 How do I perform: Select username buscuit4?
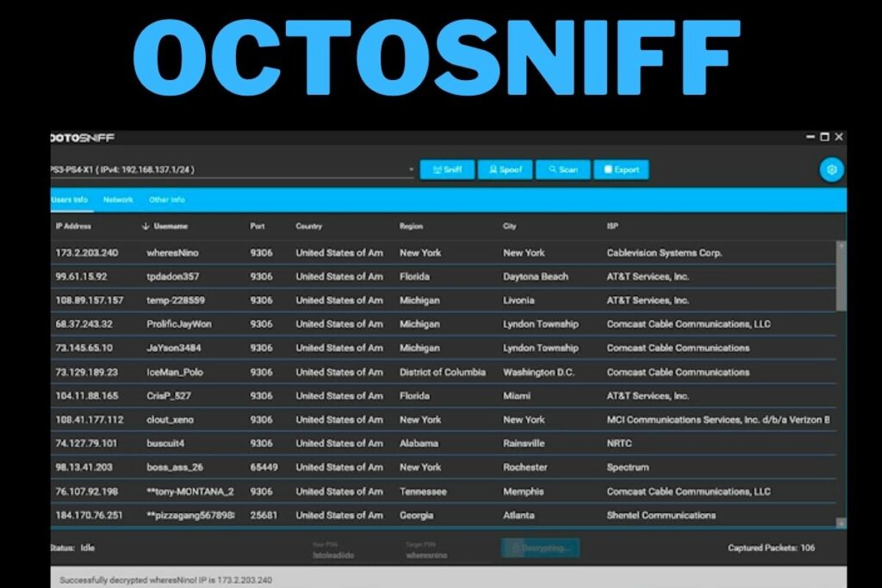click(x=165, y=443)
